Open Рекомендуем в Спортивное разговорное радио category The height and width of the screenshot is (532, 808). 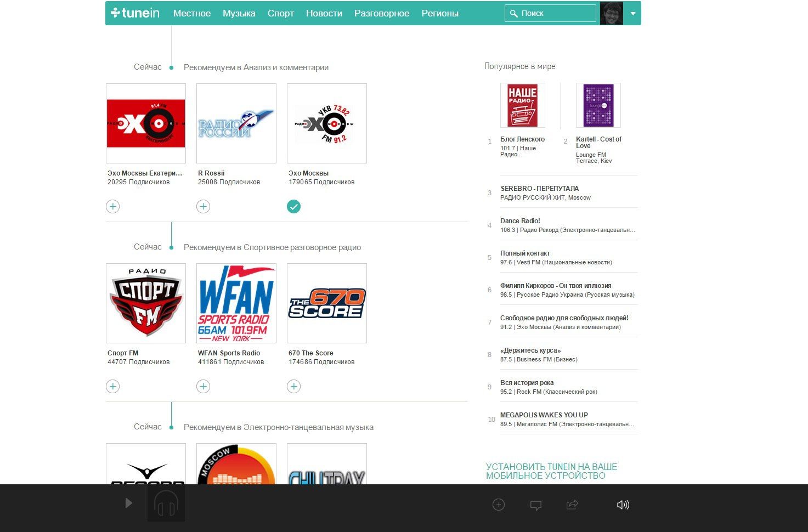point(272,247)
